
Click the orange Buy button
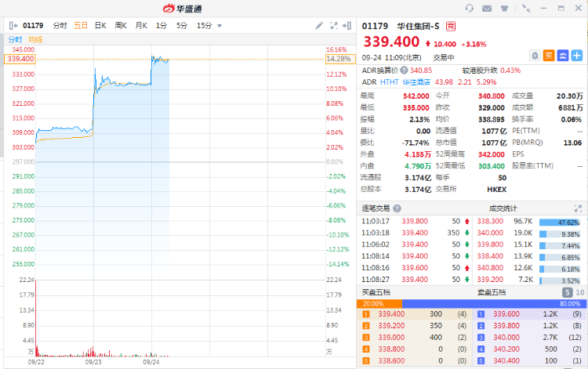(549, 56)
